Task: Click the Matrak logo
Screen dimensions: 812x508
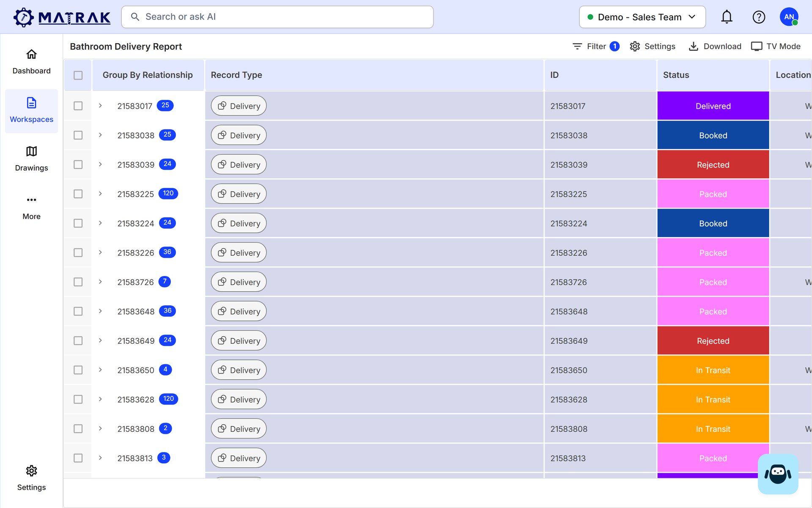Action: [62, 17]
